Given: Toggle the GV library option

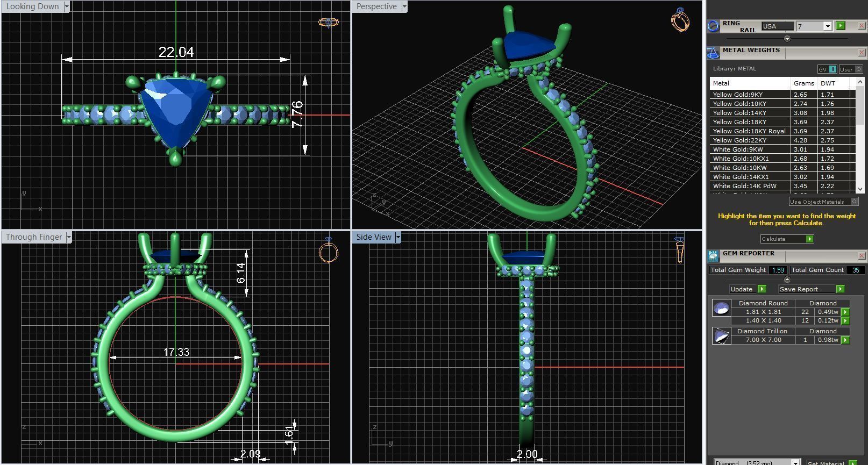Looking at the screenshot, I should (827, 69).
